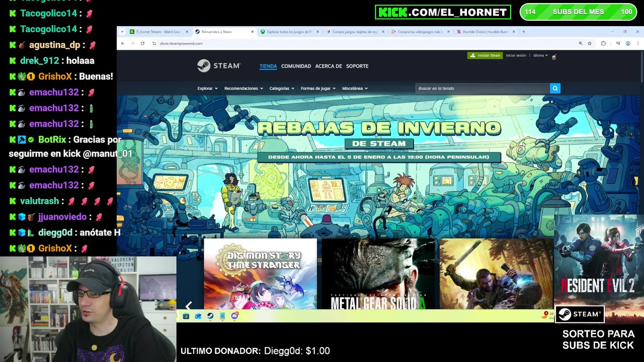Open the SOPORTE menu item
Screen dimensions: 644x362
coord(357,66)
